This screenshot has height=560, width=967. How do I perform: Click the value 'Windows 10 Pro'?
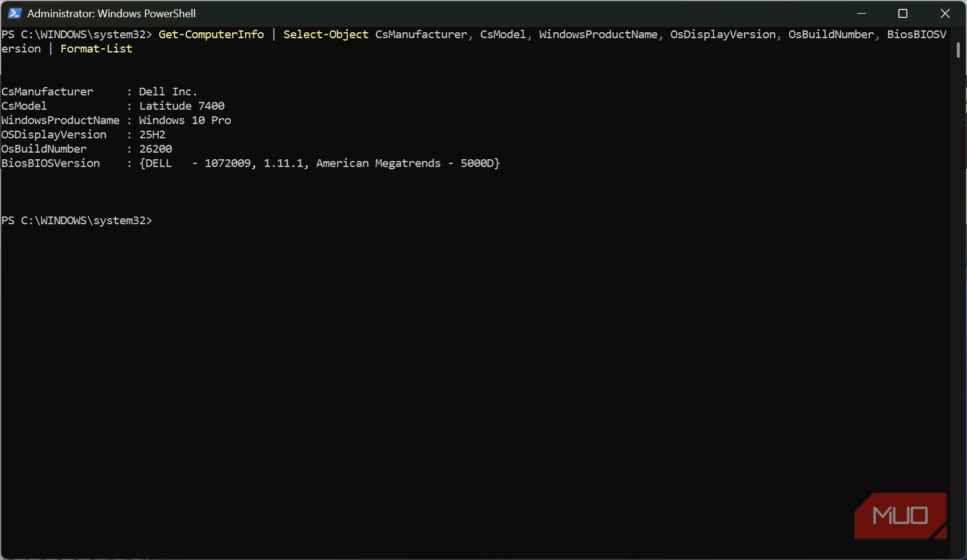[185, 120]
